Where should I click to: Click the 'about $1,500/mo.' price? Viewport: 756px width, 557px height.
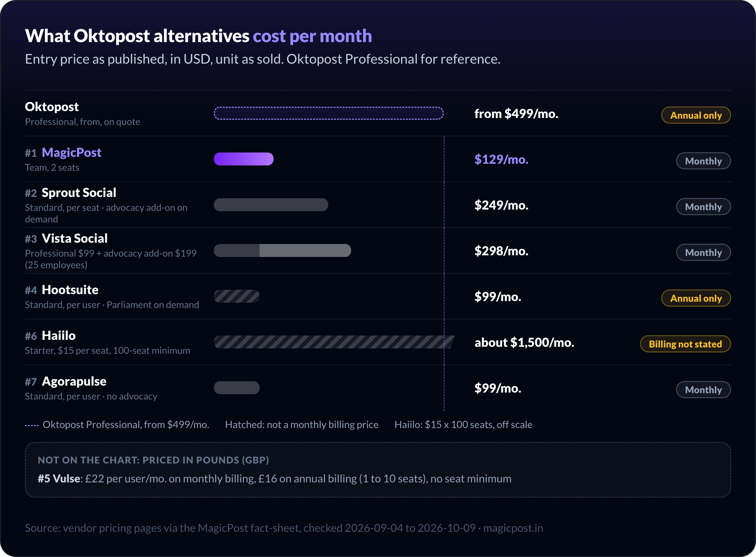click(524, 342)
